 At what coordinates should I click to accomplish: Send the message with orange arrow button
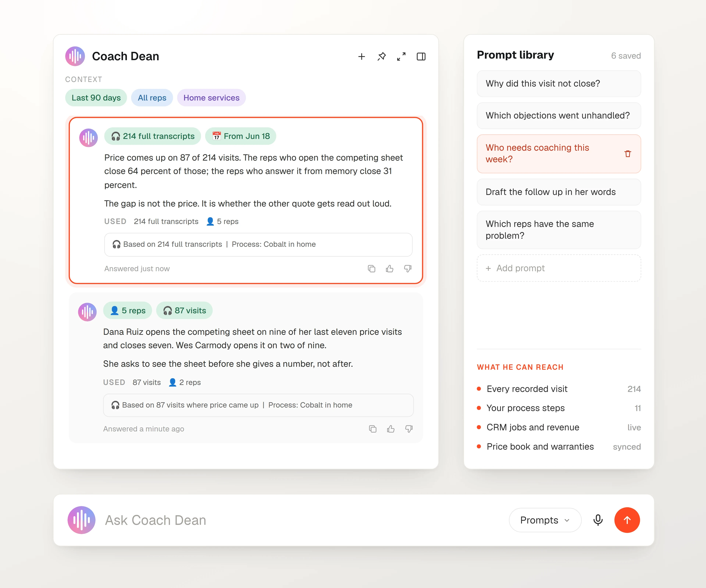pos(627,520)
